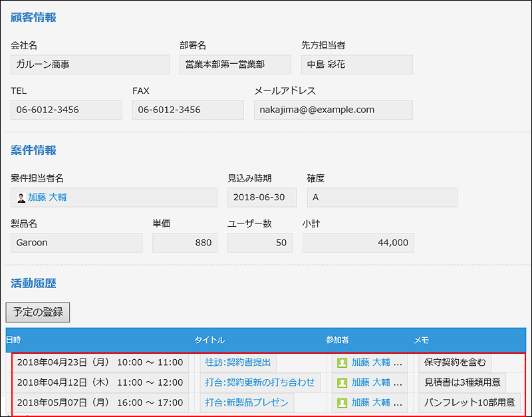Click the 参加者 column header
Image resolution: width=532 pixels, height=417 pixels.
(x=337, y=340)
